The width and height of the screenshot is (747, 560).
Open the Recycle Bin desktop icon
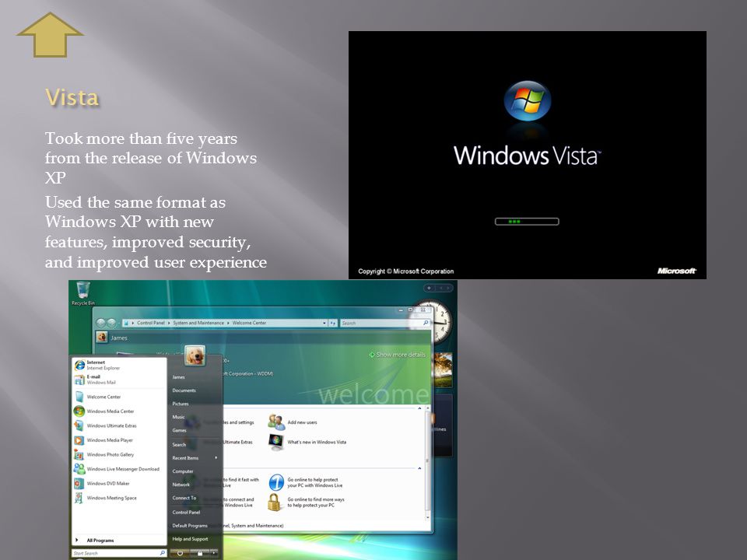(83, 293)
